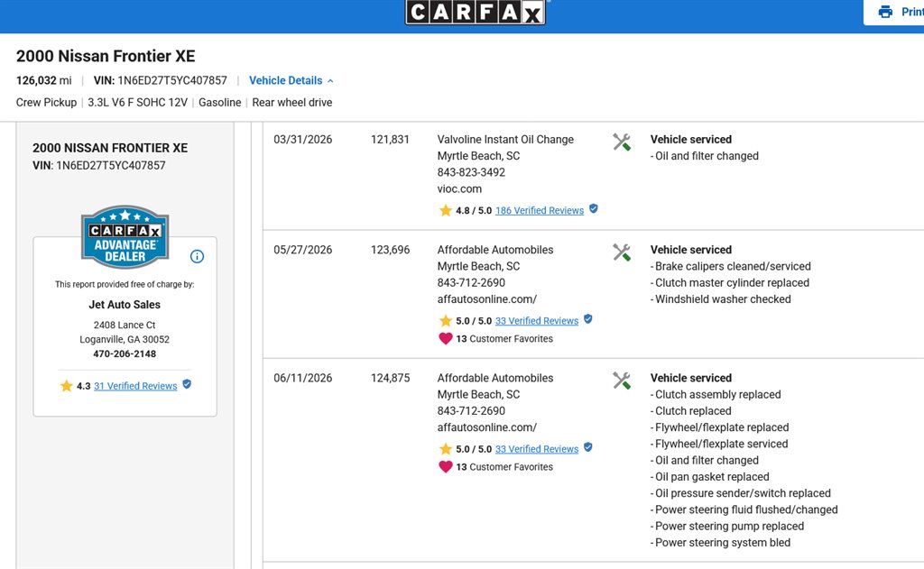Click Oil pan gasket replaced line
This screenshot has height=569, width=924.
click(710, 477)
